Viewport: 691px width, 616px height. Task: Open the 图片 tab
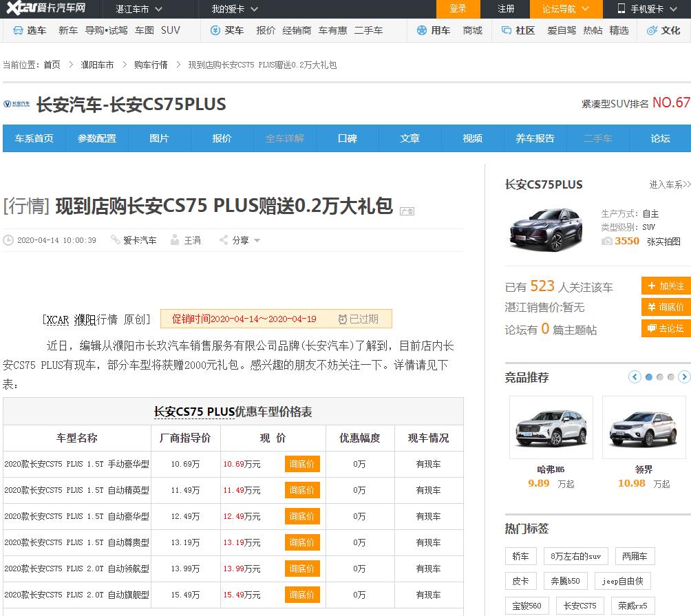(159, 138)
